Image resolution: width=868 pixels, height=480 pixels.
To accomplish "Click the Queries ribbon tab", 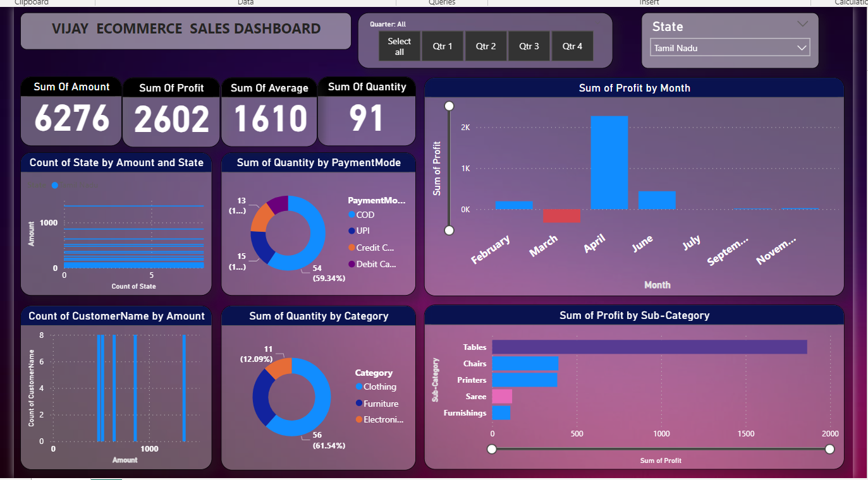I will 441,3.
